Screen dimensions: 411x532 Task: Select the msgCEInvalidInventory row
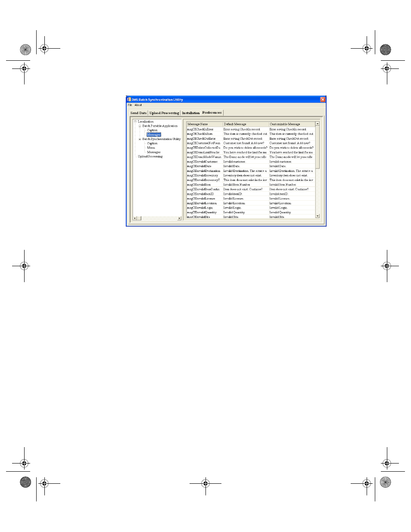251,175
